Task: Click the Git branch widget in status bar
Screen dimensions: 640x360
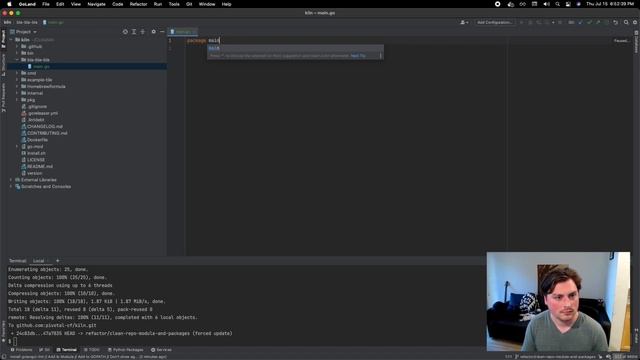Action: 555,357
